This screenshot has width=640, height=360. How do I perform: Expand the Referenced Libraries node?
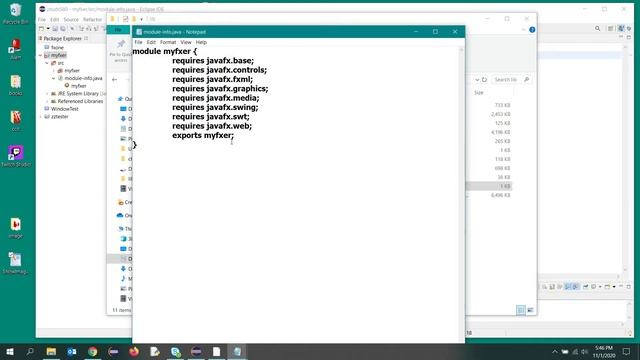coord(47,101)
